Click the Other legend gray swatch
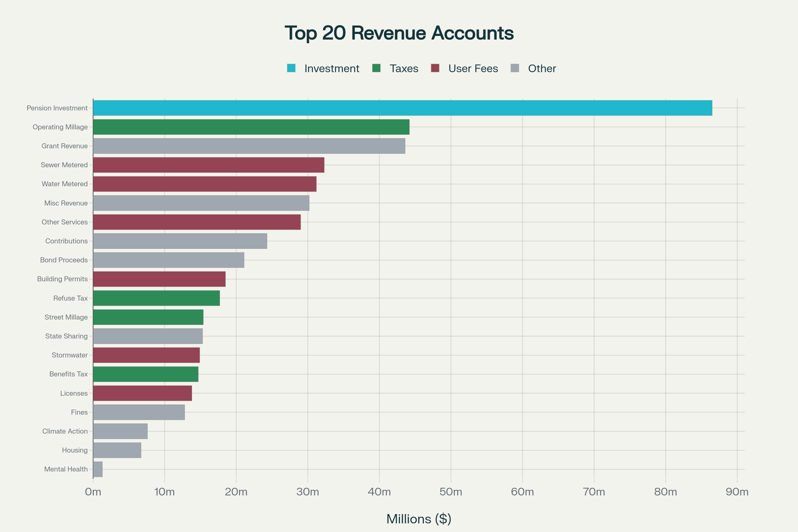798x532 pixels. point(515,68)
